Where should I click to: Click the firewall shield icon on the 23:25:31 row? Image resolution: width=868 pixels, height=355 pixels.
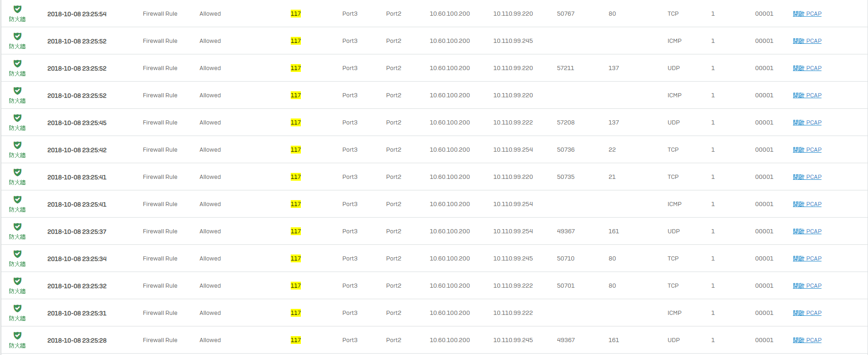point(18,308)
